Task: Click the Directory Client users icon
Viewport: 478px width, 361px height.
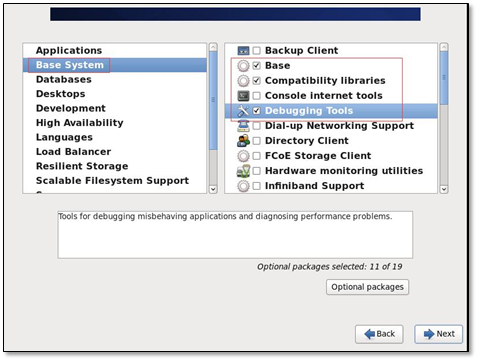Action: (243, 141)
